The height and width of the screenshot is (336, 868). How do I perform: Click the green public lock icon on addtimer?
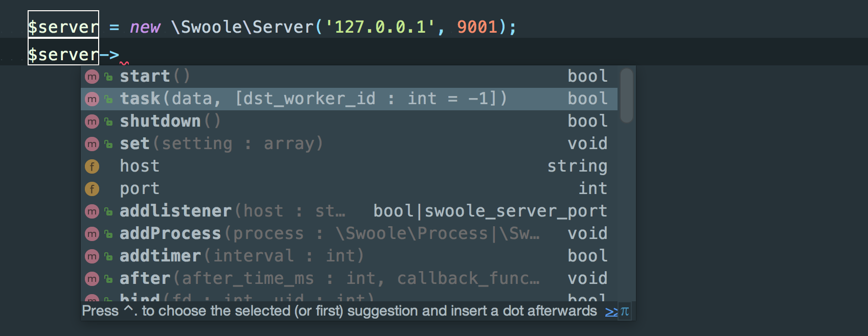(x=108, y=257)
